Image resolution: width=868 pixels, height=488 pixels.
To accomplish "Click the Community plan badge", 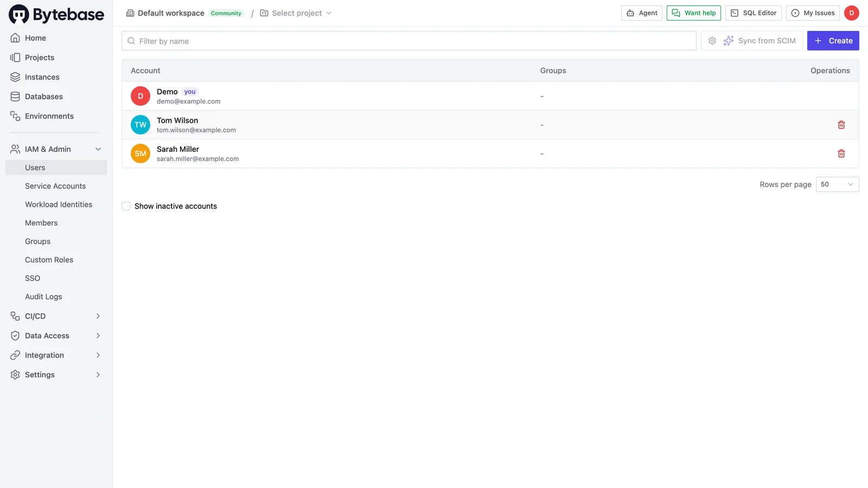I will coord(226,13).
